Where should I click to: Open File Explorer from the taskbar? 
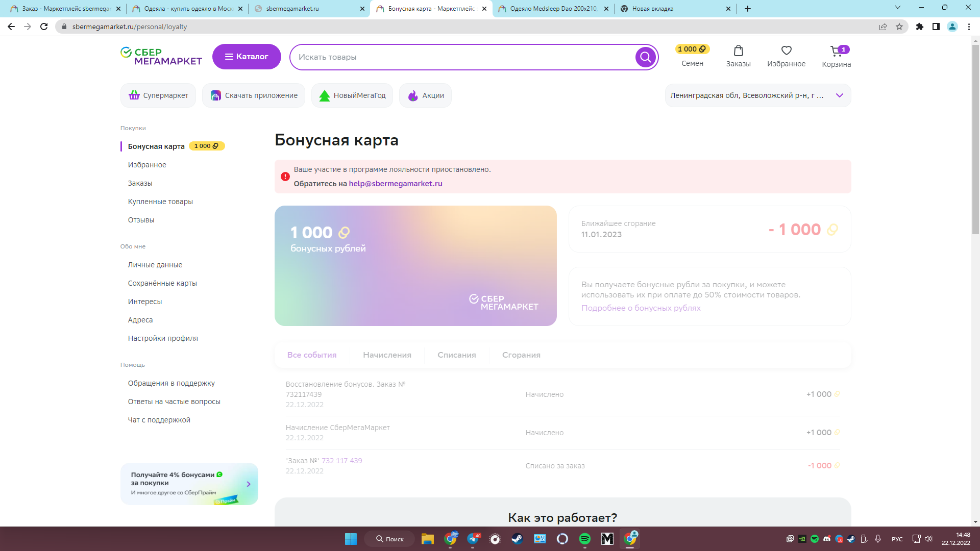coord(428,539)
